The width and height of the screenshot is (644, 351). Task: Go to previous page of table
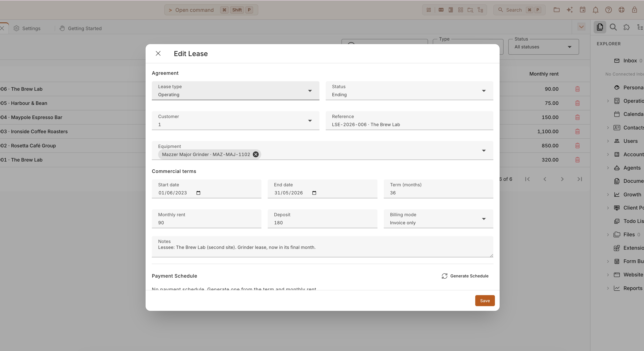545,179
